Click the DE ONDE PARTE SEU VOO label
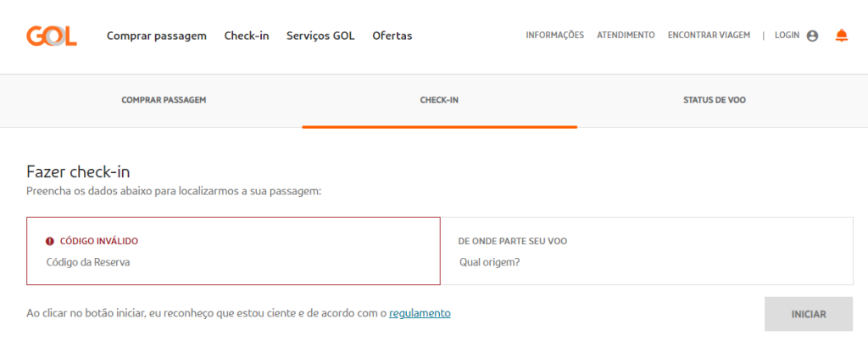This screenshot has height=347, width=868. click(x=512, y=241)
